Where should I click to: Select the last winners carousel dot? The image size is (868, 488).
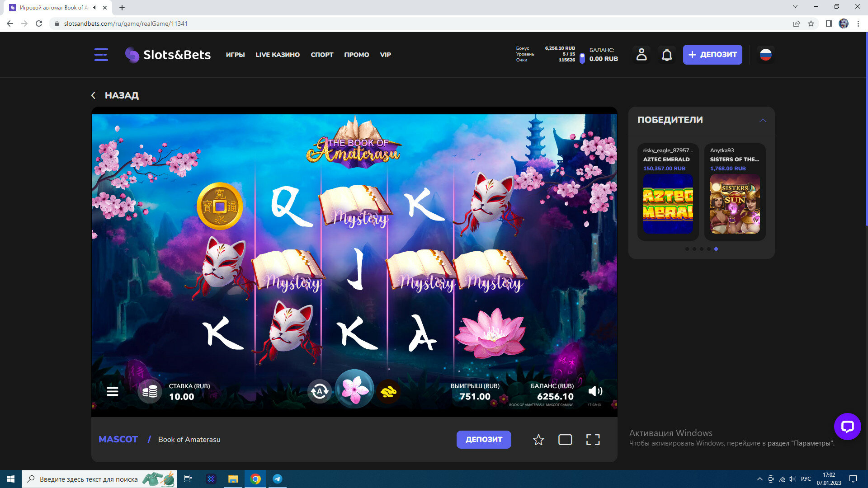pos(716,249)
